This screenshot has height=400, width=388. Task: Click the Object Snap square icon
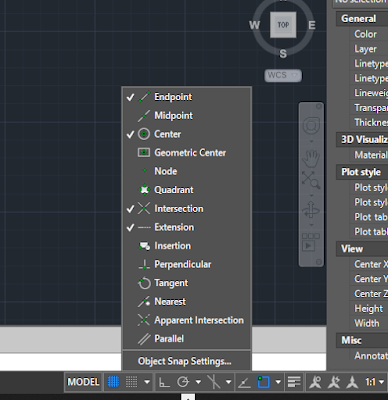(263, 382)
